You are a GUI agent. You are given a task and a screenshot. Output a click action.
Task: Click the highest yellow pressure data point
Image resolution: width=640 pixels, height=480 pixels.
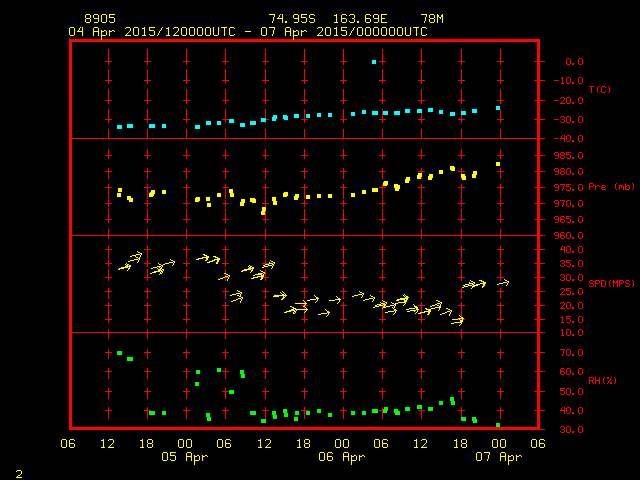point(498,164)
